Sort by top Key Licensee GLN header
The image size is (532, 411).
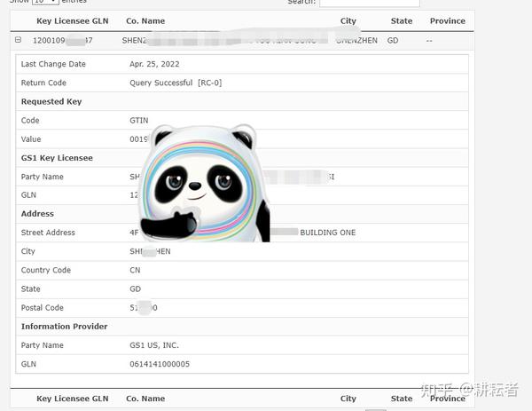click(73, 21)
